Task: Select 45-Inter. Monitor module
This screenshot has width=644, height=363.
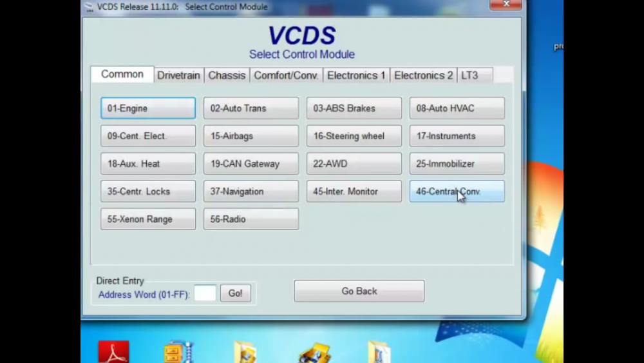Action: point(354,191)
